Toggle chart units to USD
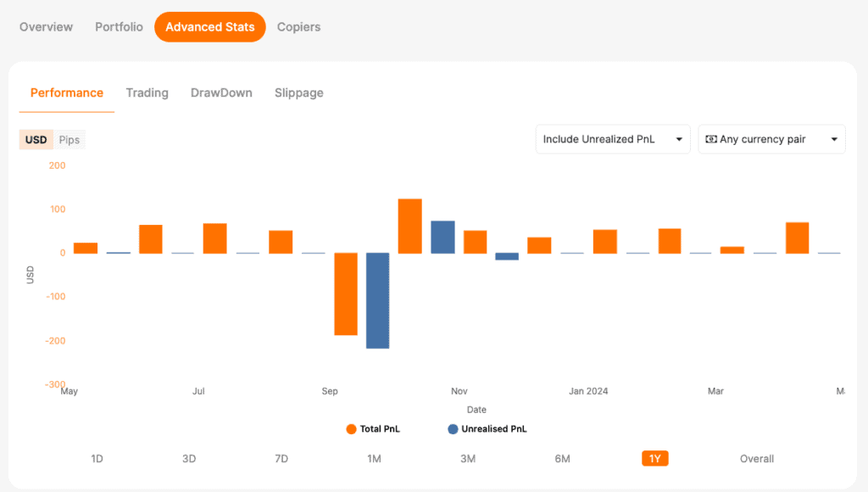The image size is (868, 492). click(36, 140)
